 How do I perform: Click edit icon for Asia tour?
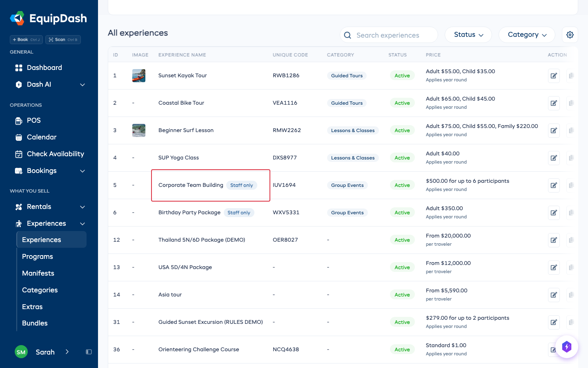554,295
